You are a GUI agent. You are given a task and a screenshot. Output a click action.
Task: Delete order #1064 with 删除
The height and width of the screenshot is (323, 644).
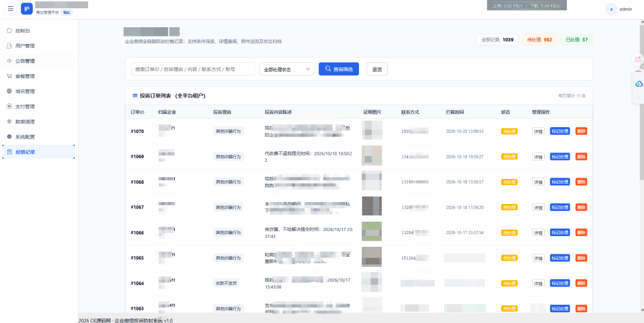pos(581,283)
